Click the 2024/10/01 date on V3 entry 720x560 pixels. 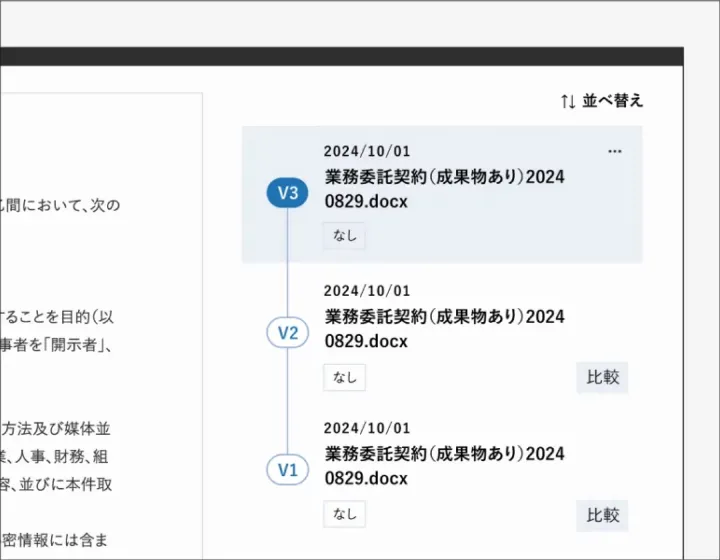[x=367, y=151]
